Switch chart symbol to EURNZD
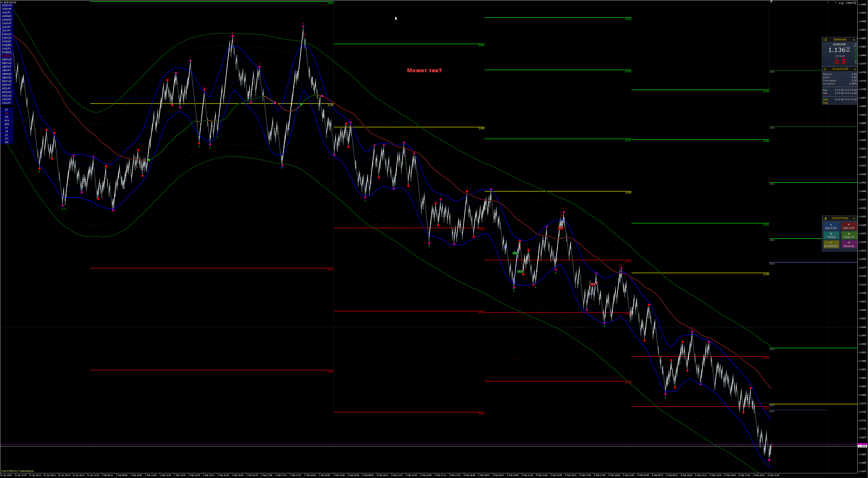 (7, 52)
